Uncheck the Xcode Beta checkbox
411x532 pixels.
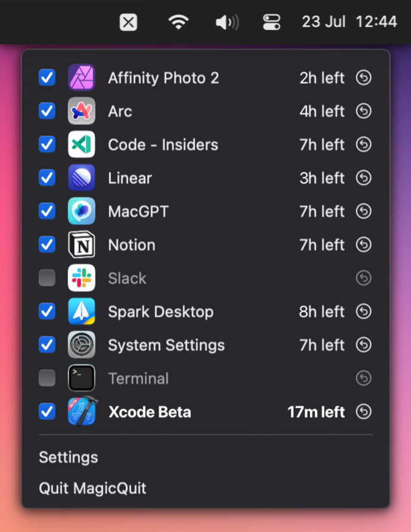click(x=47, y=412)
